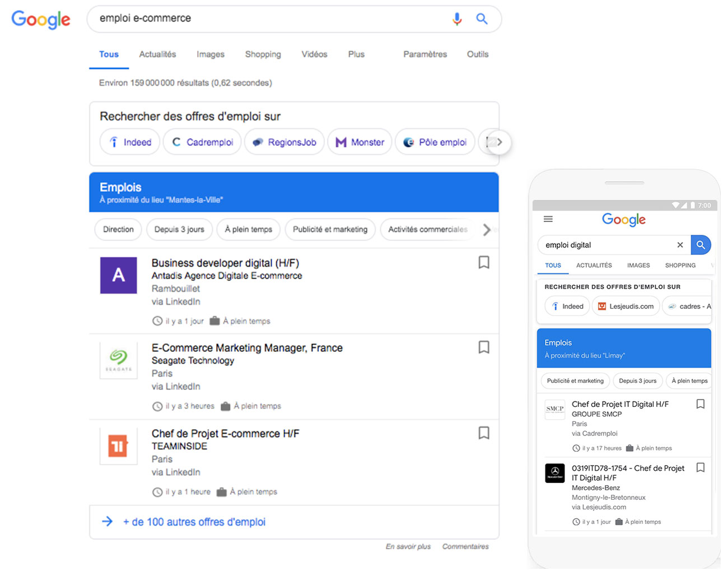Open the Business developer digital (H/F) listing

(225, 263)
